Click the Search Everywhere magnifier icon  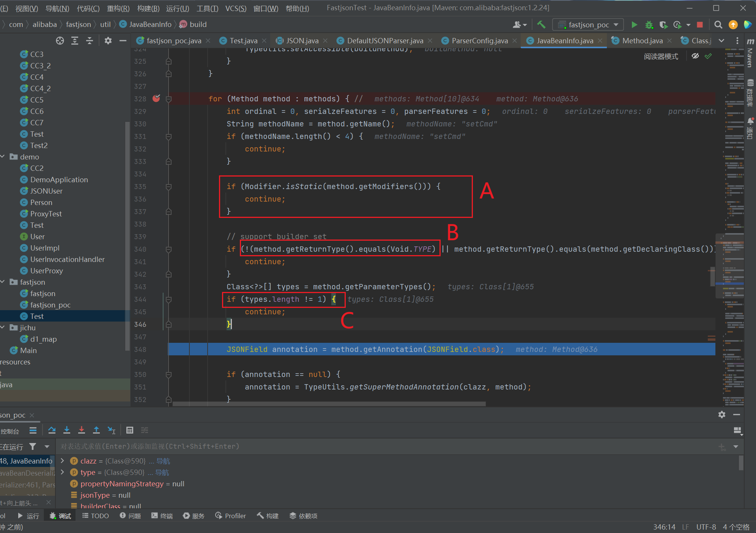[718, 25]
